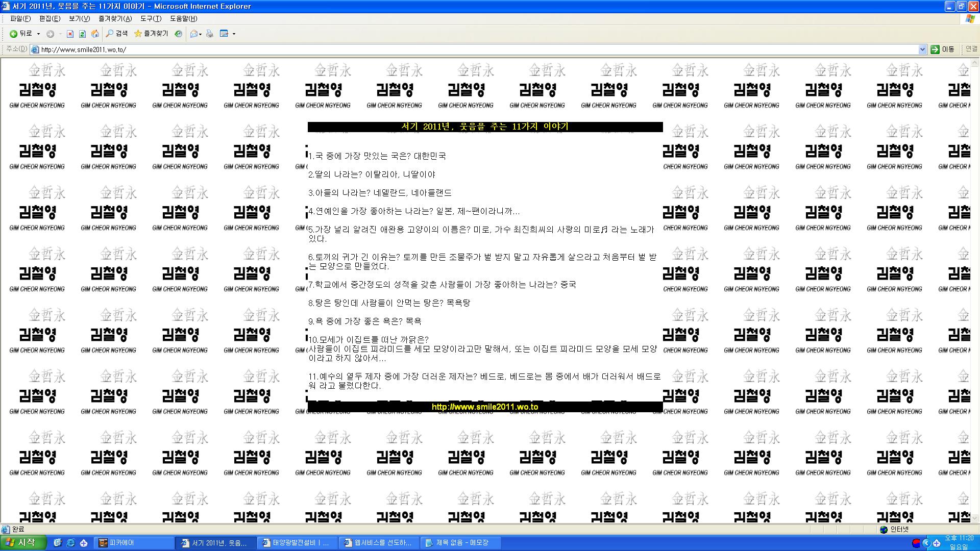Viewport: 980px width, 551px height.
Task: Click the smile2011.wo.to link in page footer
Action: coord(485,407)
